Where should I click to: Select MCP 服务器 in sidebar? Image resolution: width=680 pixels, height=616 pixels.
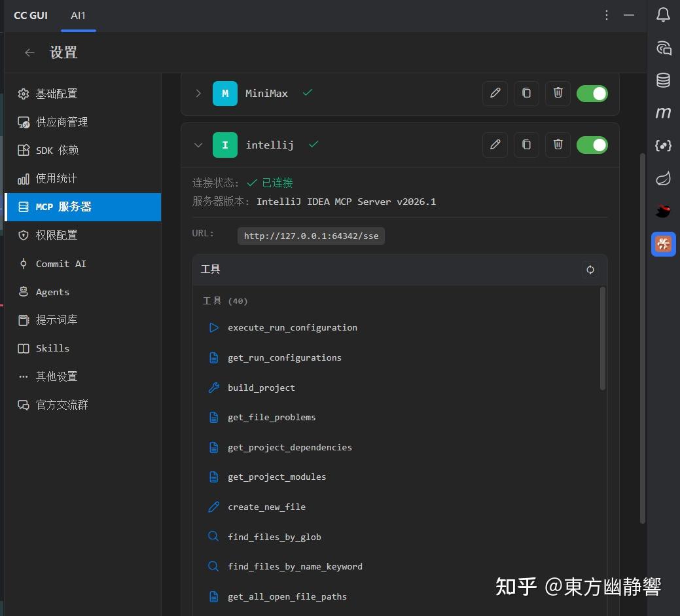click(x=83, y=207)
